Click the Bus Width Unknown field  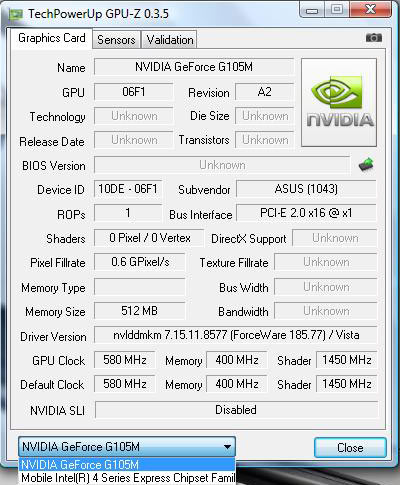coord(326,287)
